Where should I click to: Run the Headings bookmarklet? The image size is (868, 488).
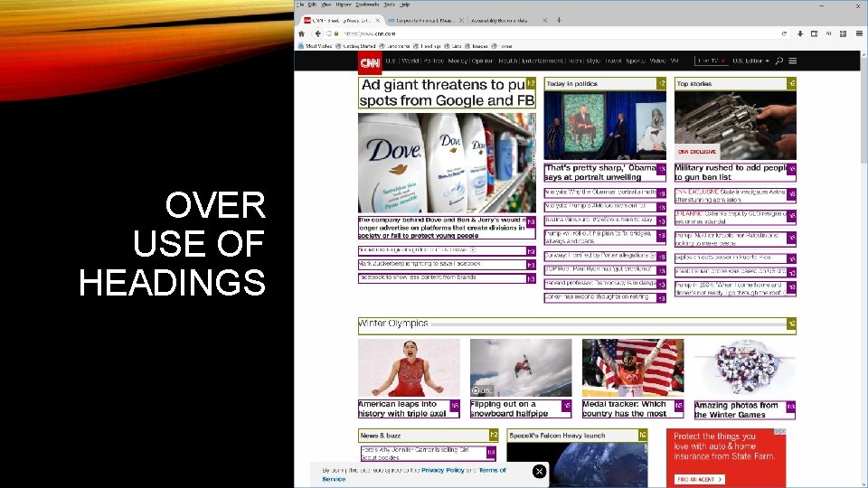427,46
